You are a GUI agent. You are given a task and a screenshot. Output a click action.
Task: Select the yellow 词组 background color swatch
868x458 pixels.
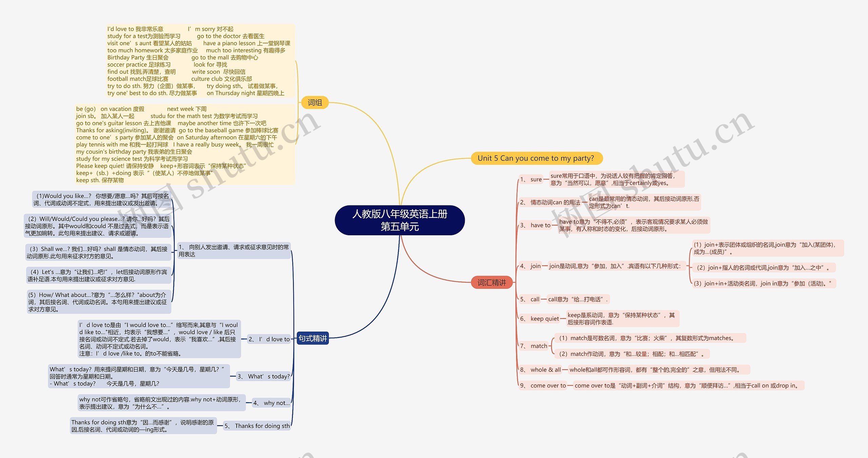[x=319, y=97]
